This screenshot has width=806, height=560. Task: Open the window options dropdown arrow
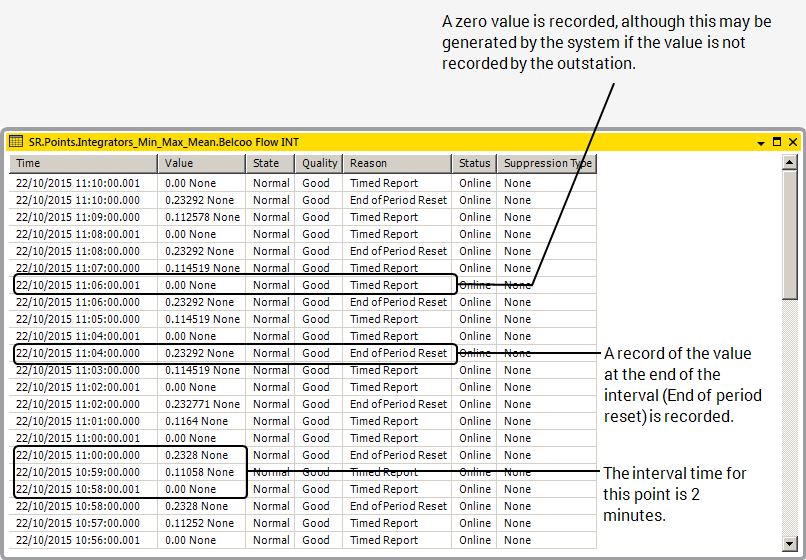[761, 143]
